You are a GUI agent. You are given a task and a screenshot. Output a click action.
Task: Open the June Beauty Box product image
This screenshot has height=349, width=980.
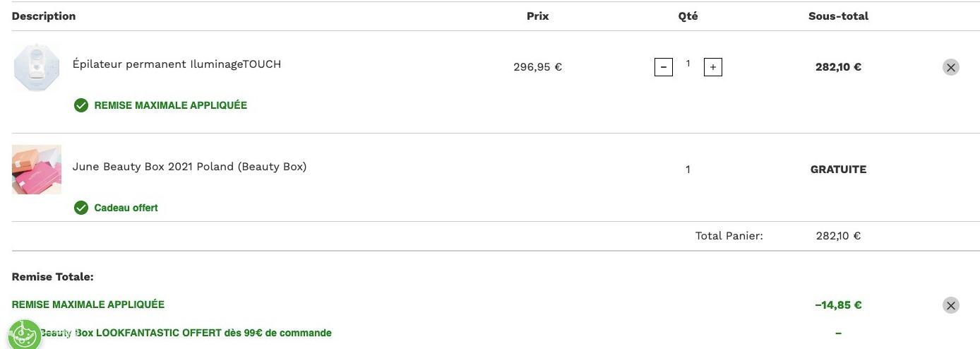coord(37,170)
